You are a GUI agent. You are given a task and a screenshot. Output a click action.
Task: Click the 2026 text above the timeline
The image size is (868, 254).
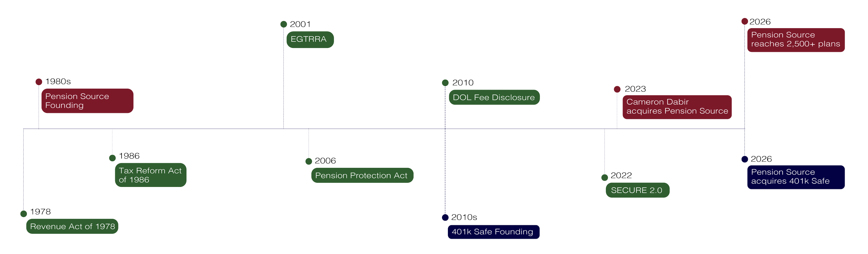pyautogui.click(x=760, y=22)
